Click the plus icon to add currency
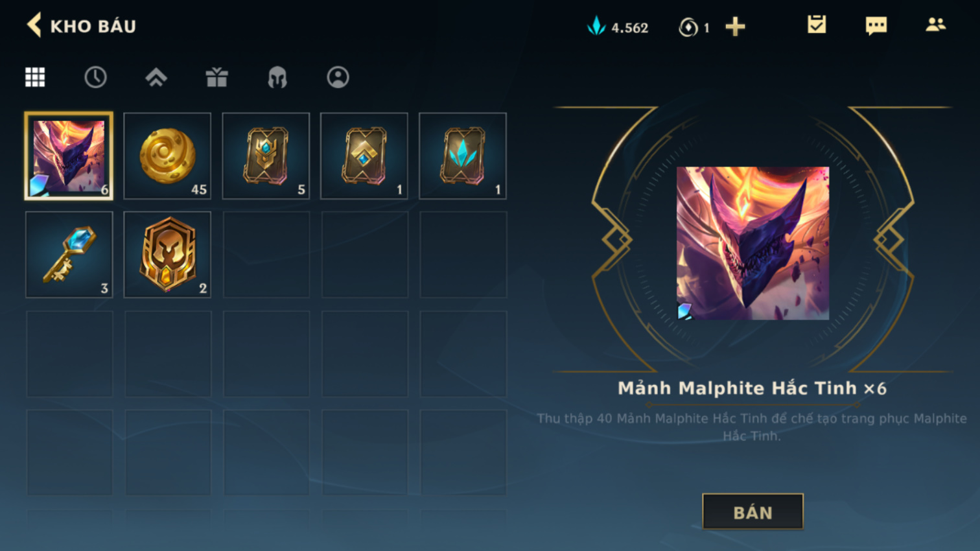This screenshot has width=980, height=551. pyautogui.click(x=735, y=27)
